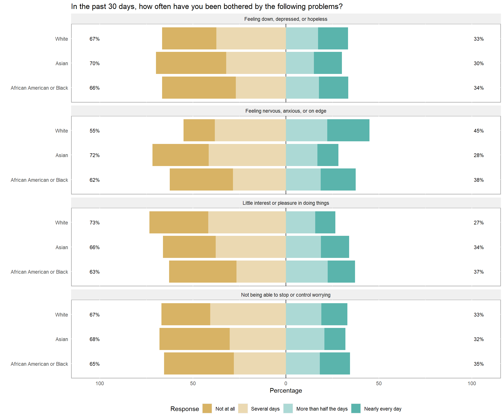The height and width of the screenshot is (420, 504).
Task: Click the chart title about the past 30 days
Action: [207, 7]
